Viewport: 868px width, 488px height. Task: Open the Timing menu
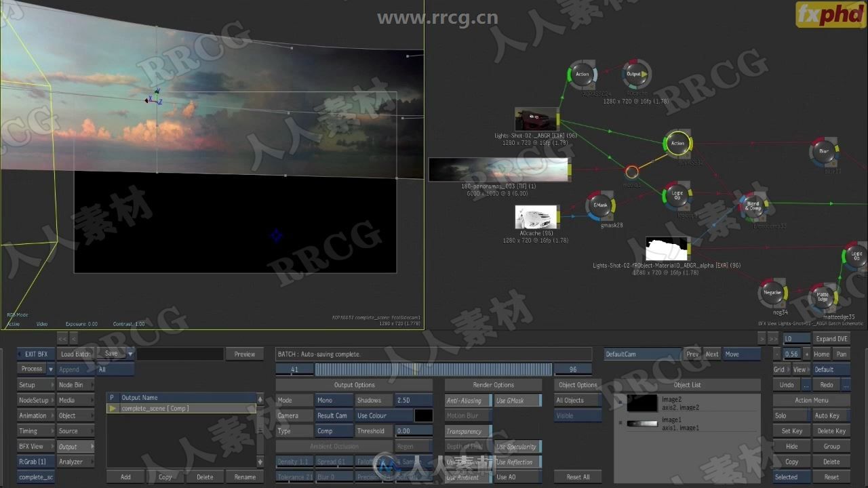(36, 431)
